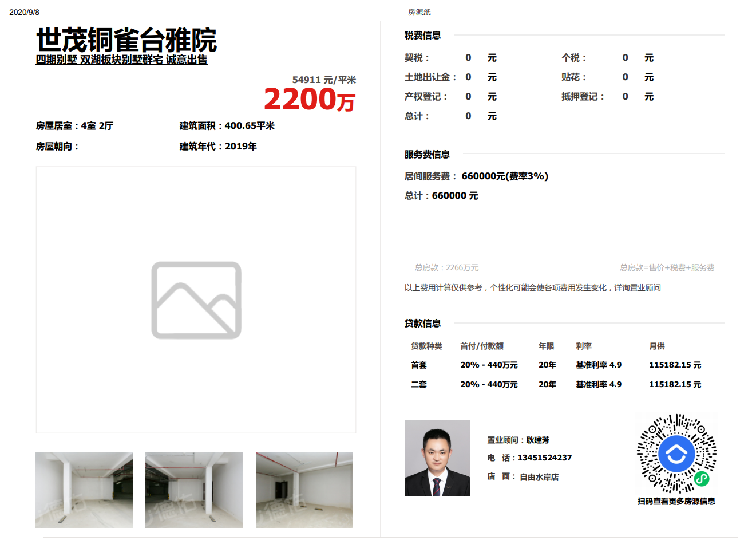Open the middle dark garage photo thumbnail
Image resolution: width=756 pixels, height=540 pixels.
tap(194, 490)
